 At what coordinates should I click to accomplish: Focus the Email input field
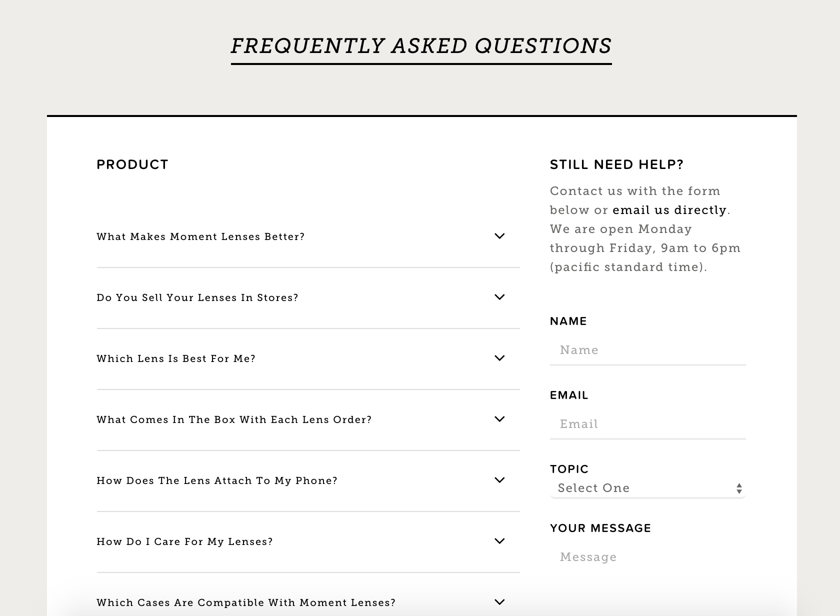coord(647,424)
